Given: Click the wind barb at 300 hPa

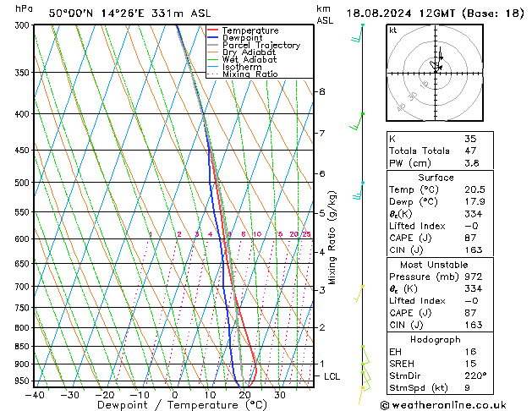Looking at the screenshot, I should click(x=359, y=34).
